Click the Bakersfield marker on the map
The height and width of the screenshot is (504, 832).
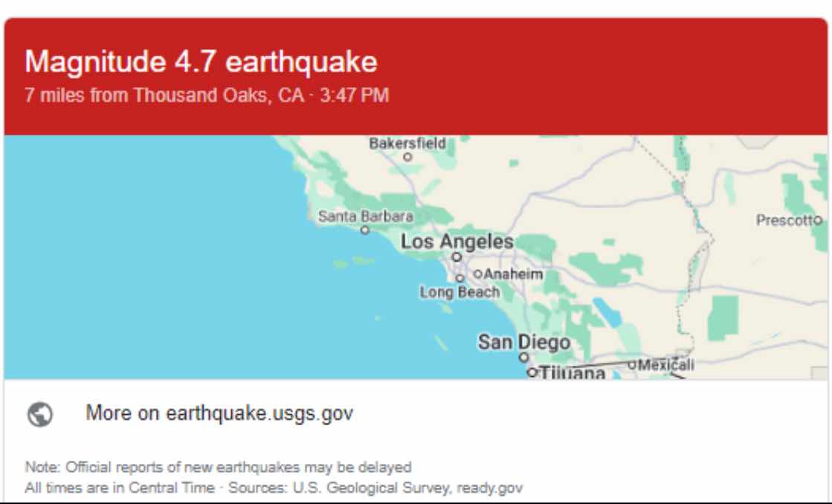point(407,157)
